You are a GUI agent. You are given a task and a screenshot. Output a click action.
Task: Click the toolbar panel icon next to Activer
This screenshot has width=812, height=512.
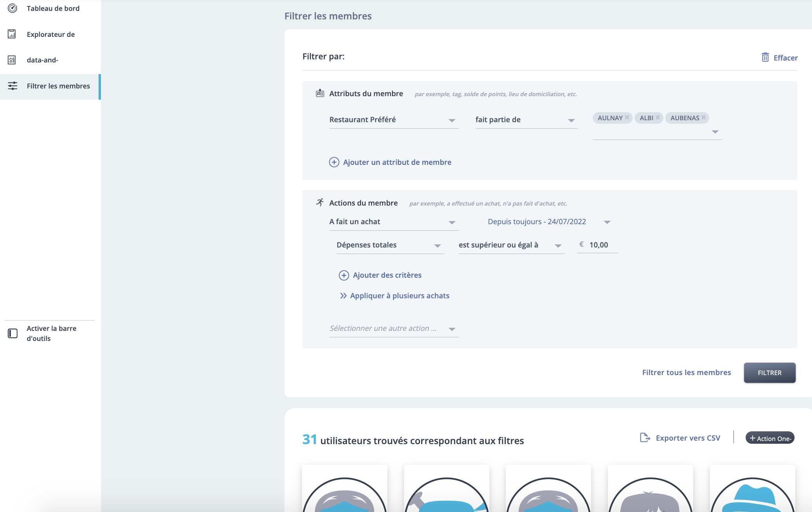point(12,333)
